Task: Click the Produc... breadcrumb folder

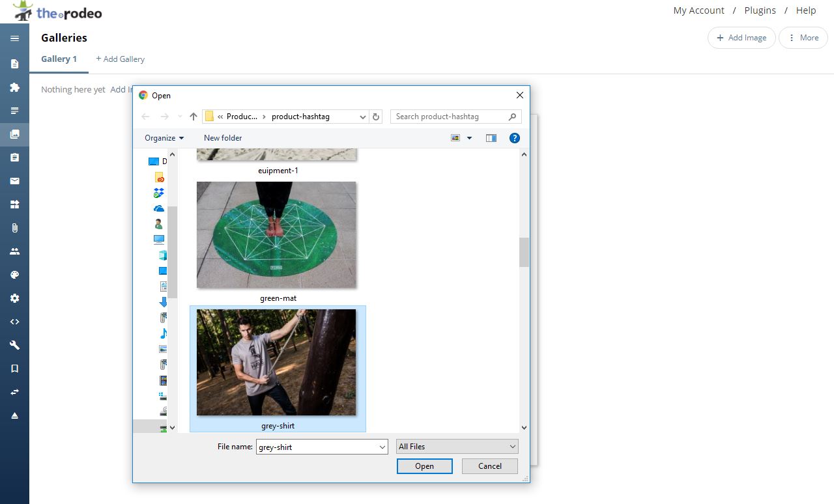Action: [x=242, y=117]
